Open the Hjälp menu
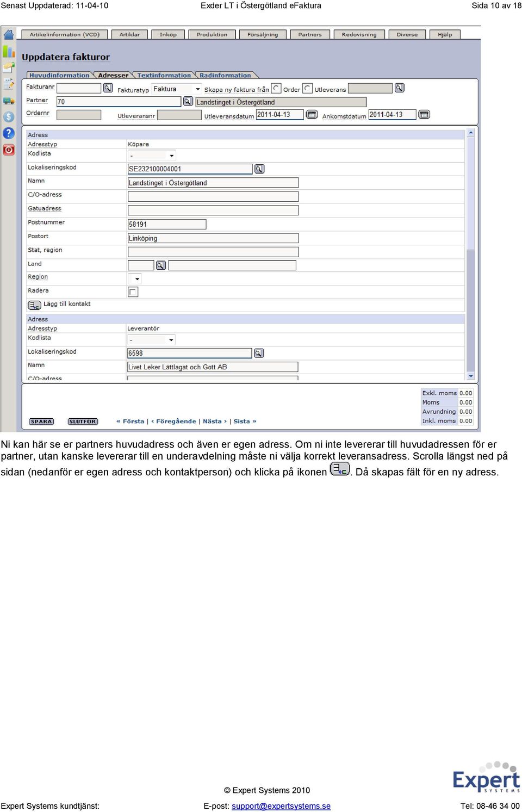The image size is (522, 812). (x=445, y=34)
